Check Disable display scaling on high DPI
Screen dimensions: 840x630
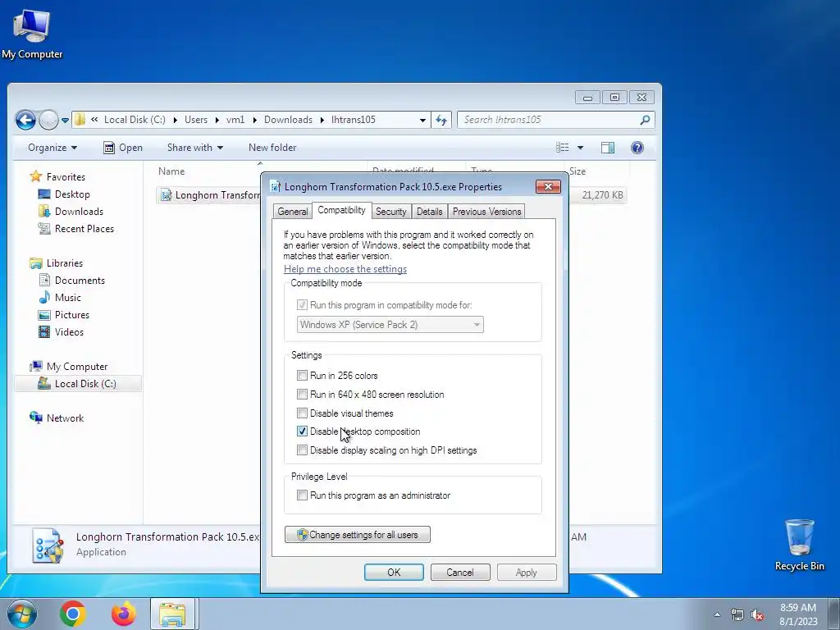pos(302,450)
